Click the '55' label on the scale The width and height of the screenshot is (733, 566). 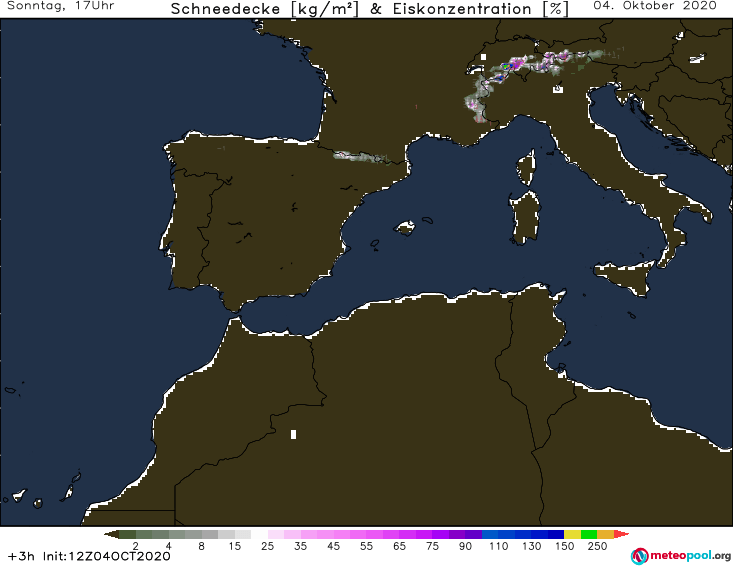click(x=366, y=546)
